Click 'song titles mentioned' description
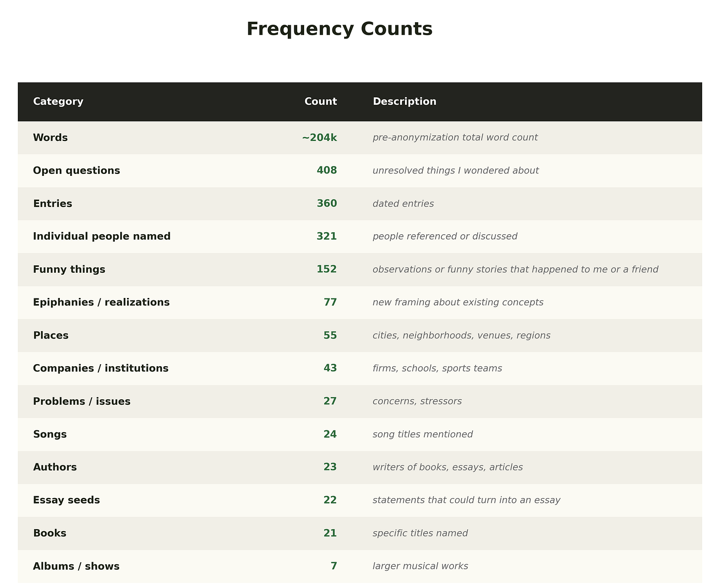 pyautogui.click(x=423, y=434)
